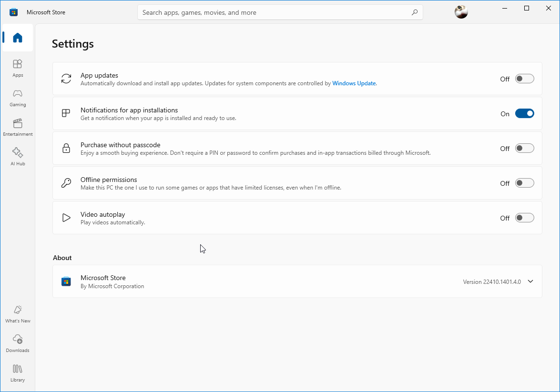560x392 pixels.
Task: Open What's New in sidebar
Action: tap(18, 314)
